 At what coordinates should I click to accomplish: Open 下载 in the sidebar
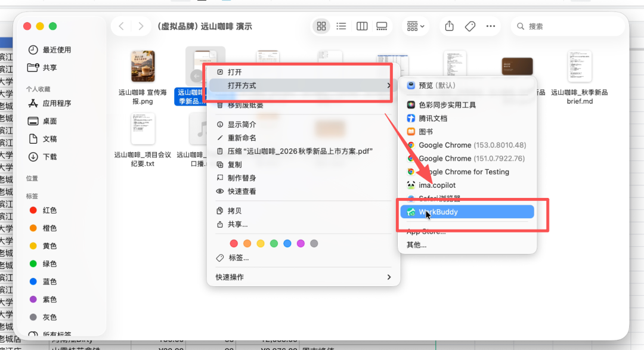42,157
